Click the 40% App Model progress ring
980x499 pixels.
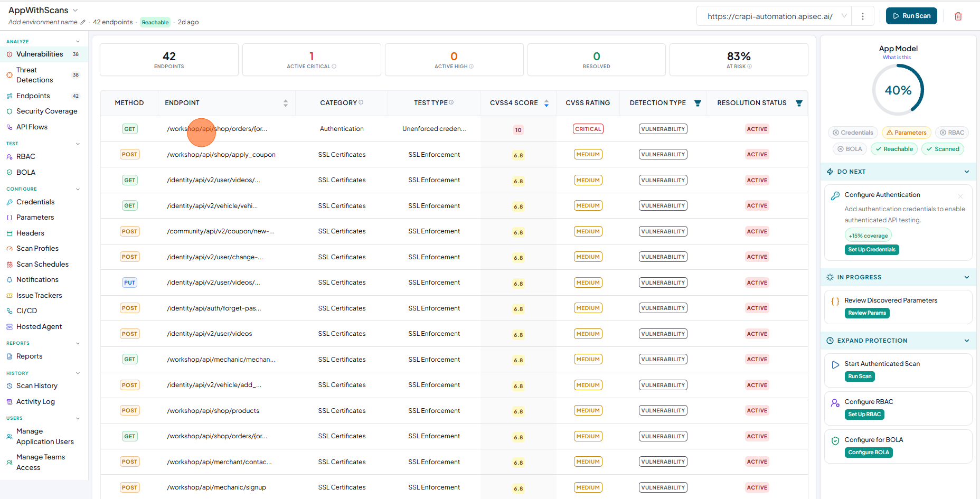pos(898,90)
